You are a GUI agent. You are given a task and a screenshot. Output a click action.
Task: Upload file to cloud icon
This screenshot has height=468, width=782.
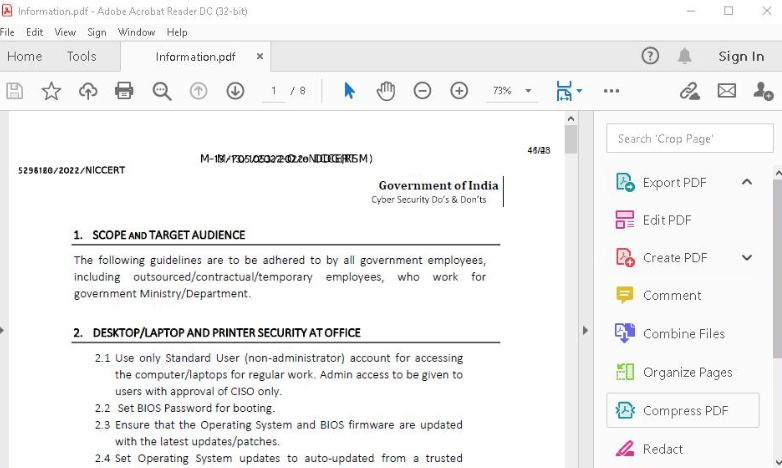click(x=88, y=91)
